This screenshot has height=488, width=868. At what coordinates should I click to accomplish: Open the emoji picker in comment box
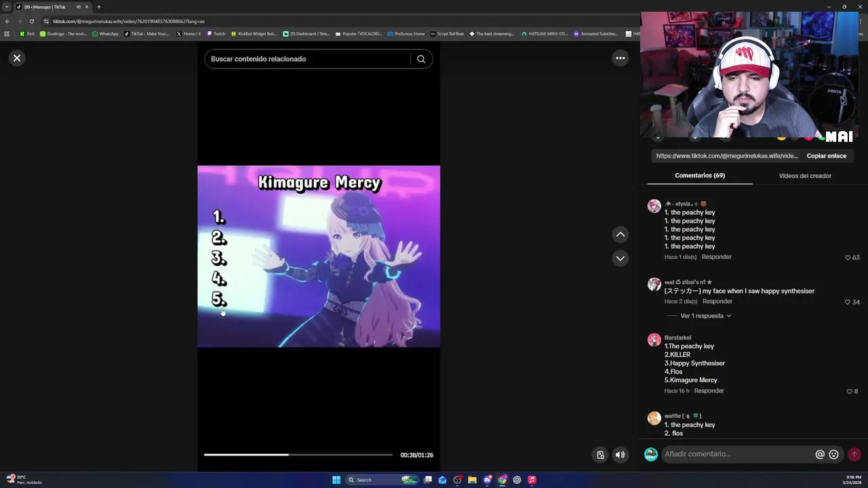(833, 454)
